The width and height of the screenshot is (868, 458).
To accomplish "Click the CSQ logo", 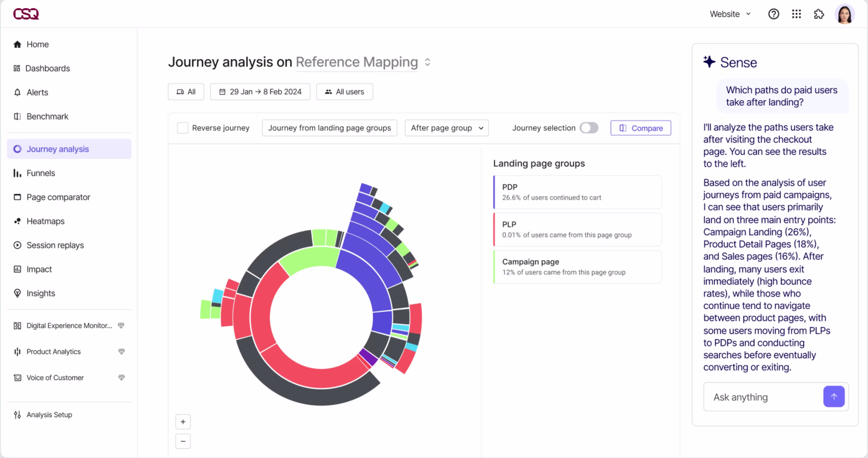I will click(26, 14).
